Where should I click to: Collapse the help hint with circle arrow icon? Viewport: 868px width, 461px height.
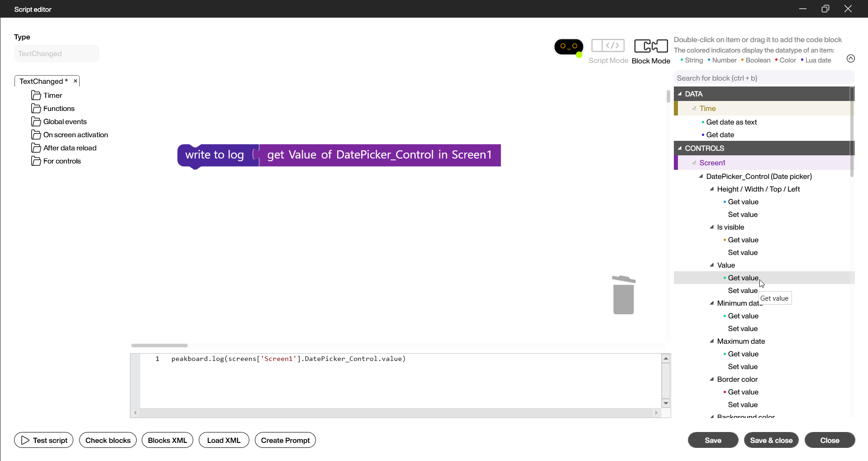click(x=850, y=58)
